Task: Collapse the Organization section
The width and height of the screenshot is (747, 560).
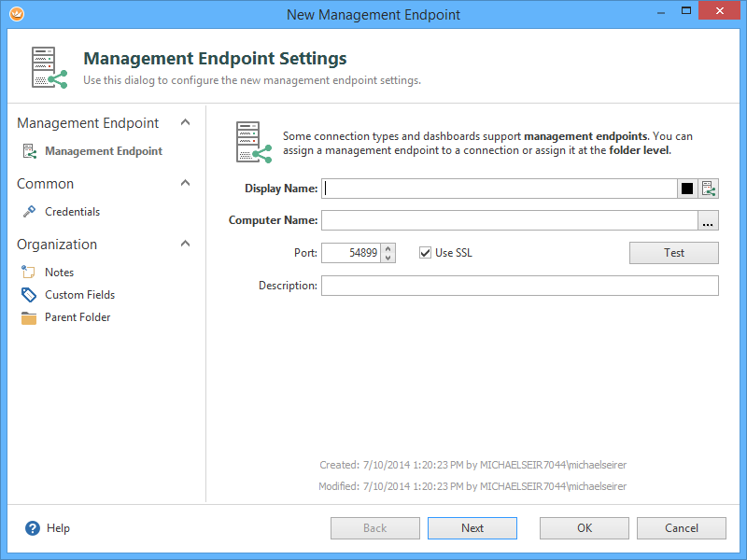Action: 185,244
